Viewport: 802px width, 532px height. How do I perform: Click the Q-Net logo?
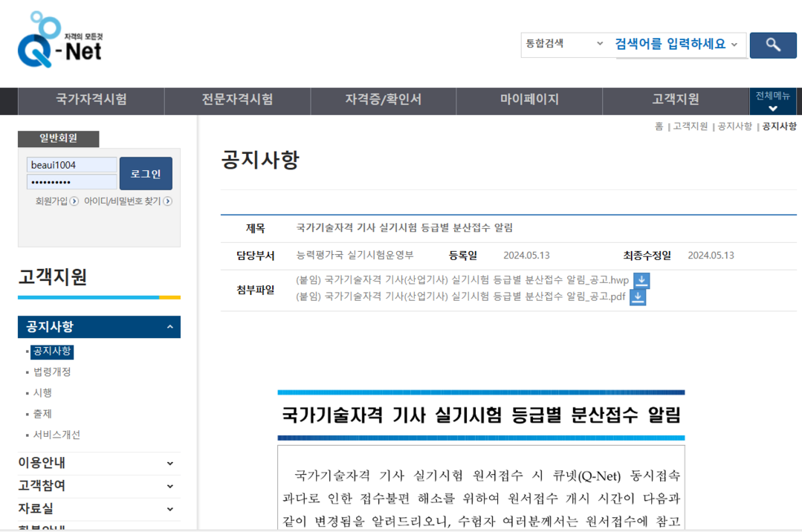(59, 40)
